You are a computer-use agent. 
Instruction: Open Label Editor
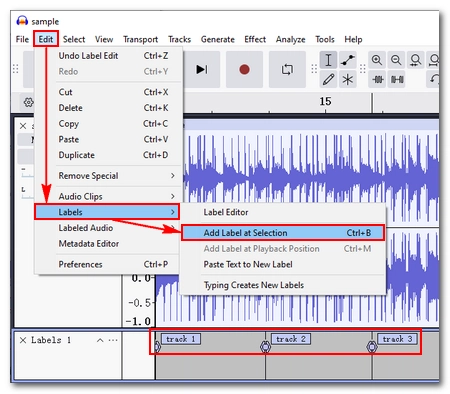coord(283,212)
